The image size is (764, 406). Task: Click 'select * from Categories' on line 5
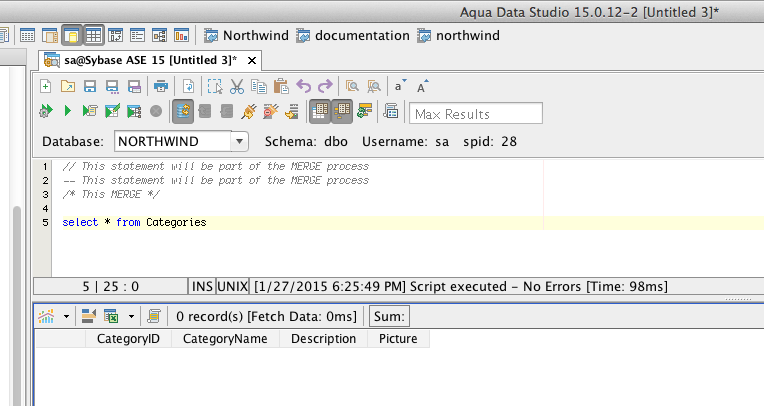[x=134, y=222]
